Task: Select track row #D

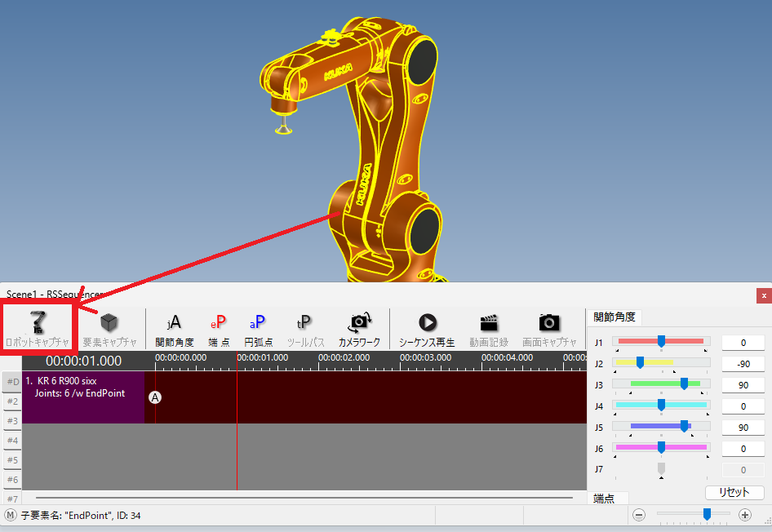Action: 12,382
